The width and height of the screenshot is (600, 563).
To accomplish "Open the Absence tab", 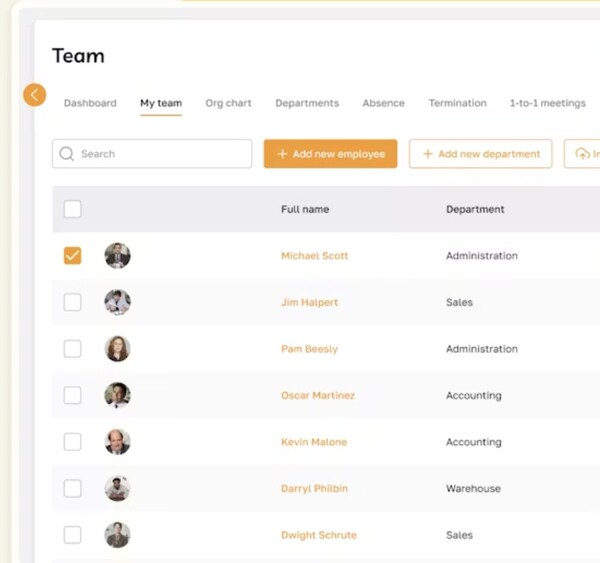I will pos(383,103).
